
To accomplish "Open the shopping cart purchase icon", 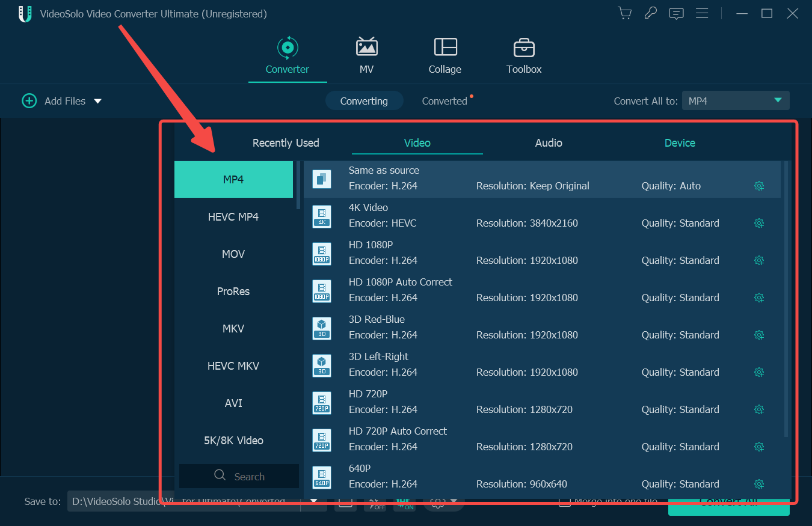I will click(x=625, y=13).
